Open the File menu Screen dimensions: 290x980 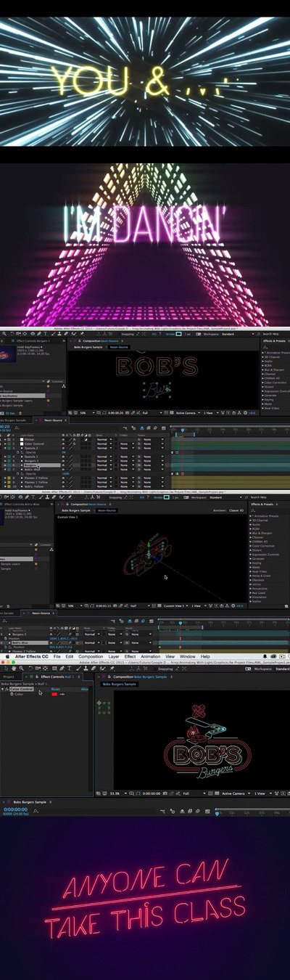[x=57, y=656]
